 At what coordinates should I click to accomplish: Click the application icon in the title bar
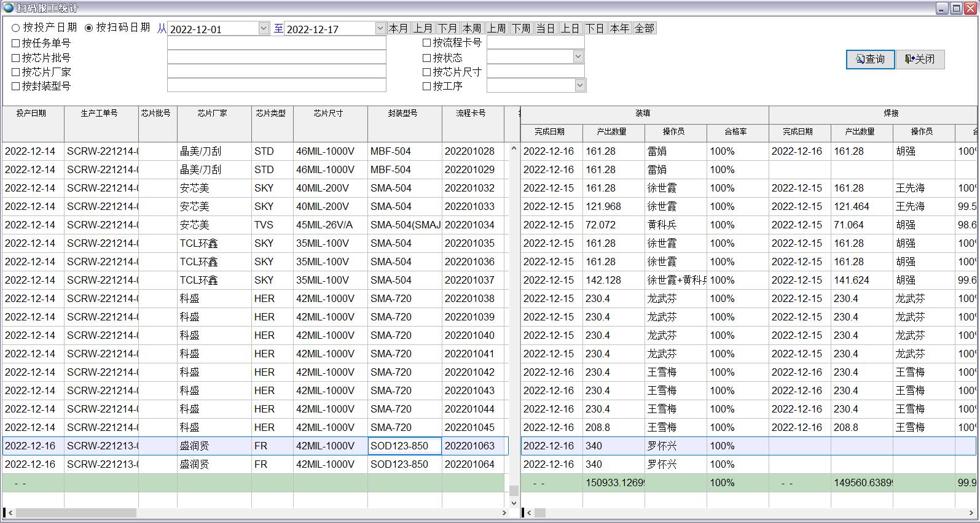coord(8,8)
